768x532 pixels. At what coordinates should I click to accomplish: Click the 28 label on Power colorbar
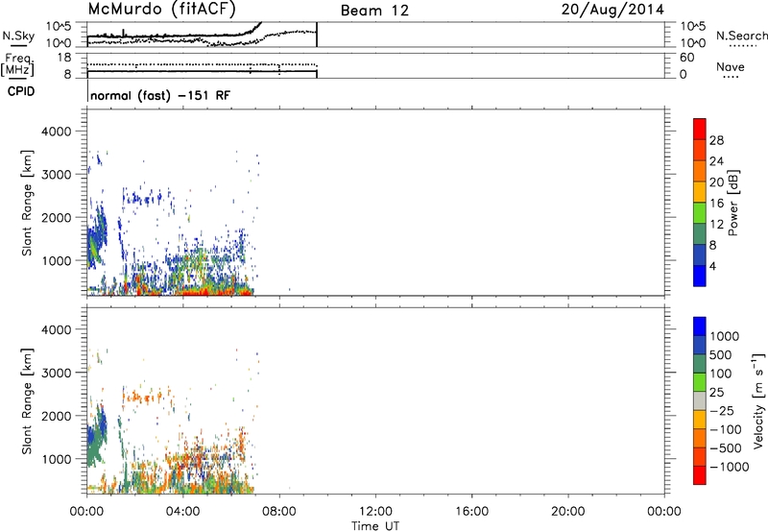tap(716, 140)
